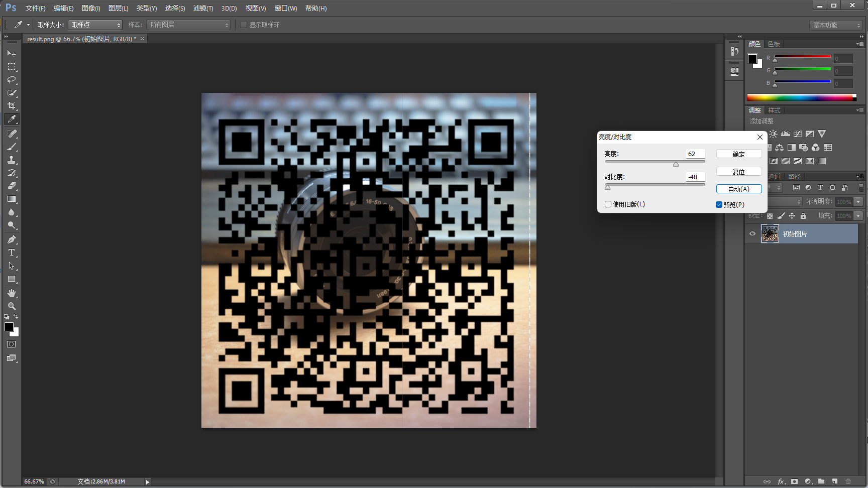Select the Move tool
The height and width of the screenshot is (488, 868).
(12, 53)
